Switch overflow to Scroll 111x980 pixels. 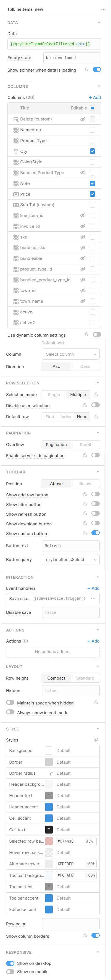85,444
